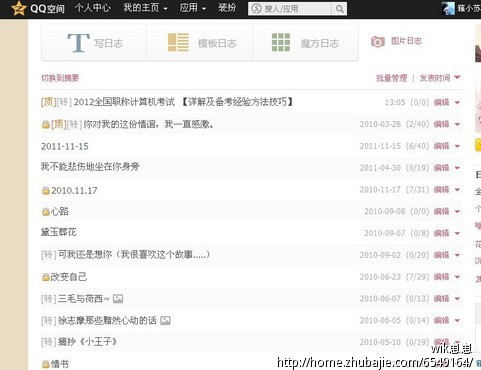Open log titled 改变自己
The image size is (481, 370).
pyautogui.click(x=69, y=277)
